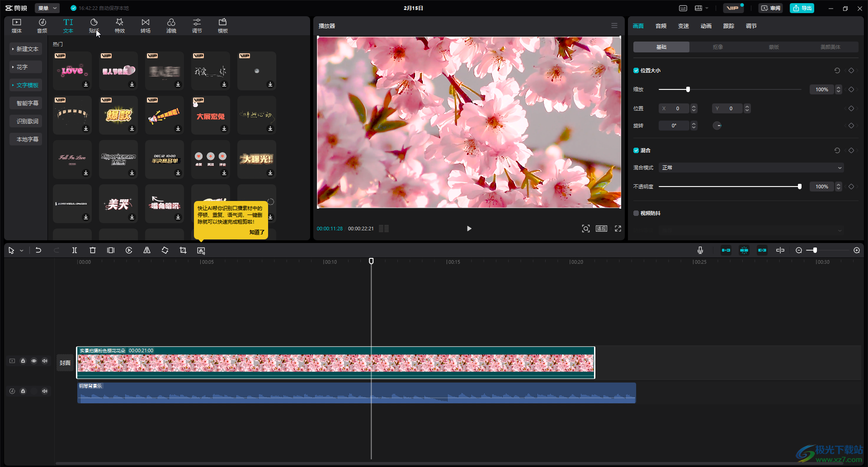Toggle linkage icon in timeline toolbar
868x467 pixels.
(x=762, y=250)
